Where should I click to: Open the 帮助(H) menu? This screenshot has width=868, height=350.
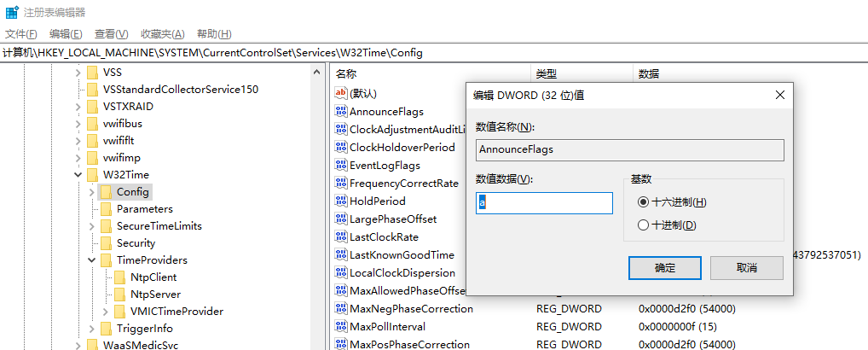[x=214, y=34]
